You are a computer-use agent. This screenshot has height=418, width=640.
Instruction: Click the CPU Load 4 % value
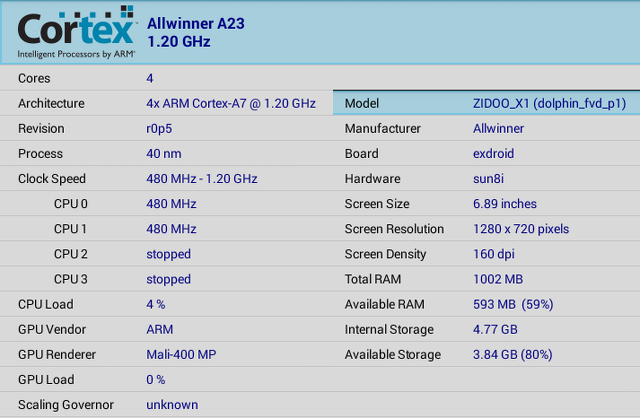(x=156, y=305)
